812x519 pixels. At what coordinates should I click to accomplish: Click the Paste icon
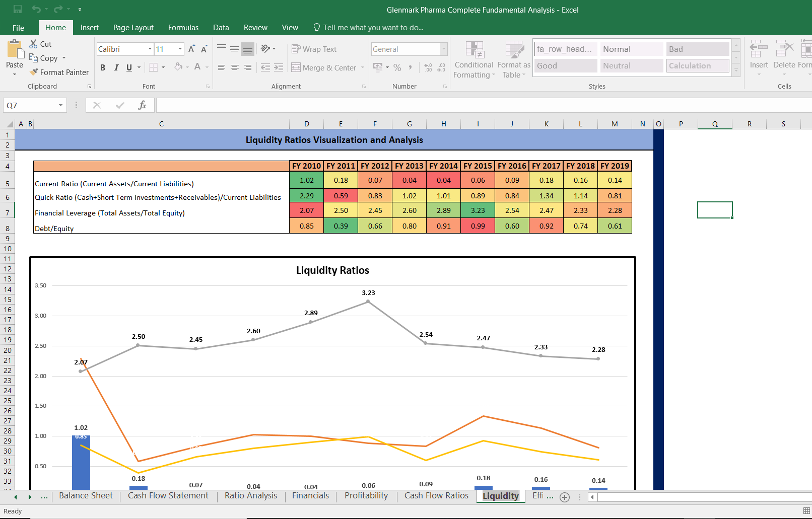[x=15, y=49]
